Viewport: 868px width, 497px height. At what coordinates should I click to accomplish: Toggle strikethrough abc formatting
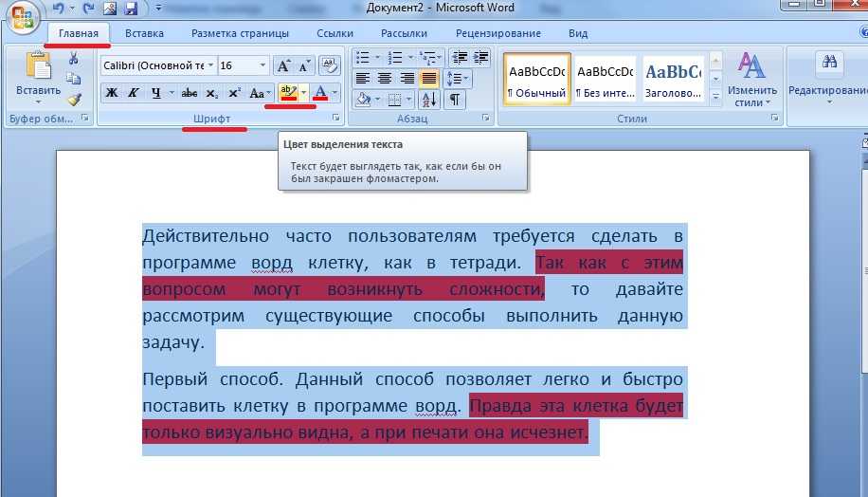190,93
